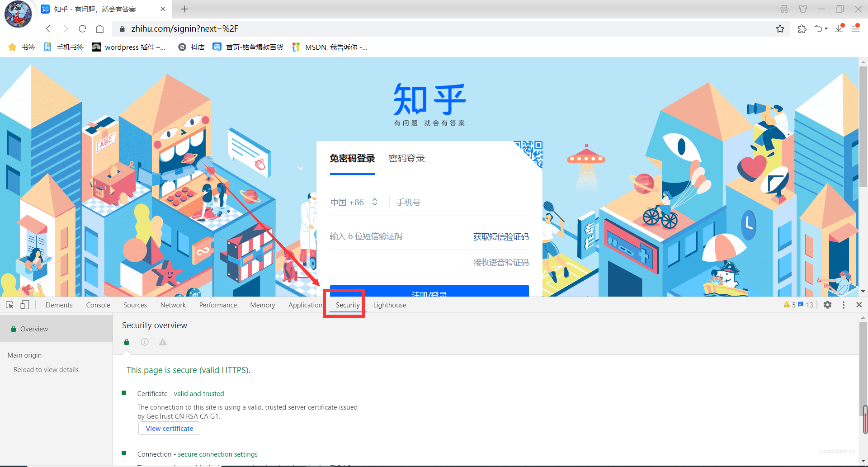Viewport: 868px width, 467px height.
Task: Open DevTools settings gear
Action: pos(828,305)
